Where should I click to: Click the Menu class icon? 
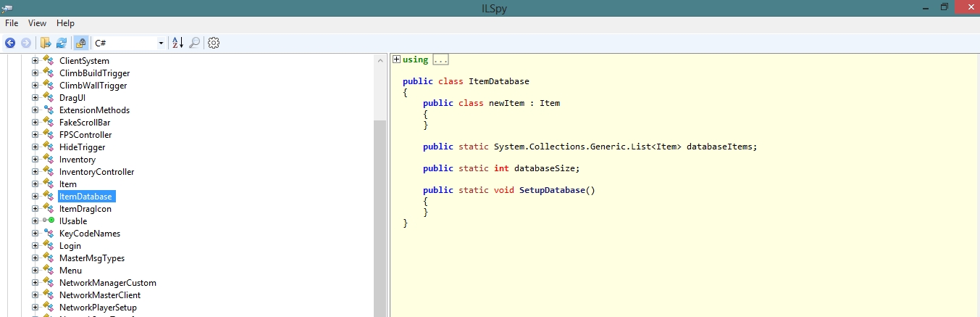pyautogui.click(x=49, y=271)
